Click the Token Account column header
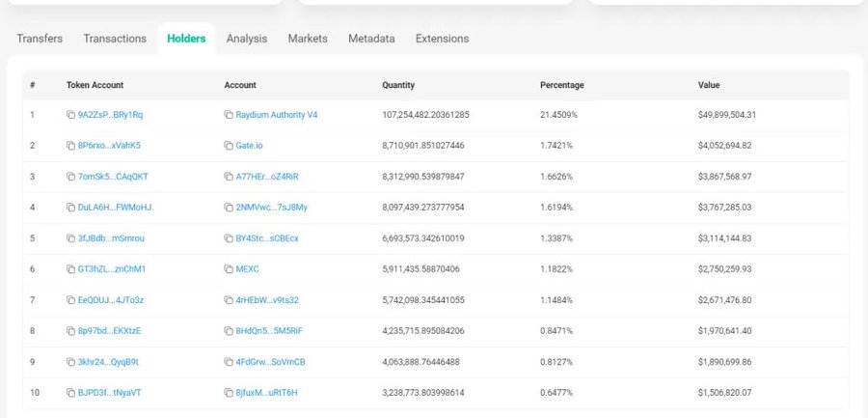 coord(95,85)
